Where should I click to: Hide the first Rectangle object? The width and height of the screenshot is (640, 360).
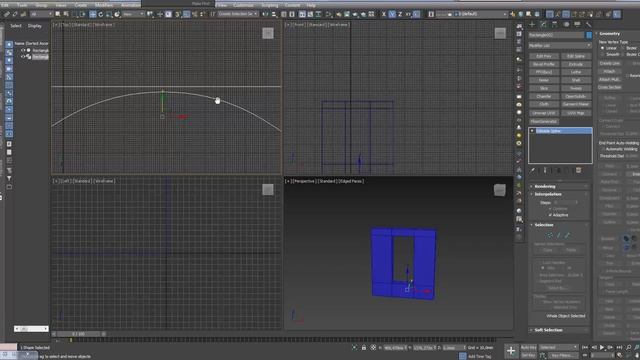(x=23, y=50)
